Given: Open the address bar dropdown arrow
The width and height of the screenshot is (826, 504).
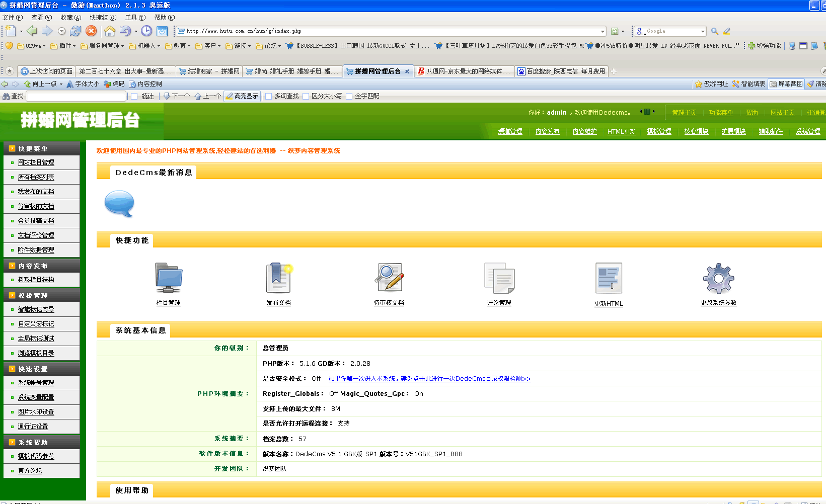Looking at the screenshot, I should point(603,31).
